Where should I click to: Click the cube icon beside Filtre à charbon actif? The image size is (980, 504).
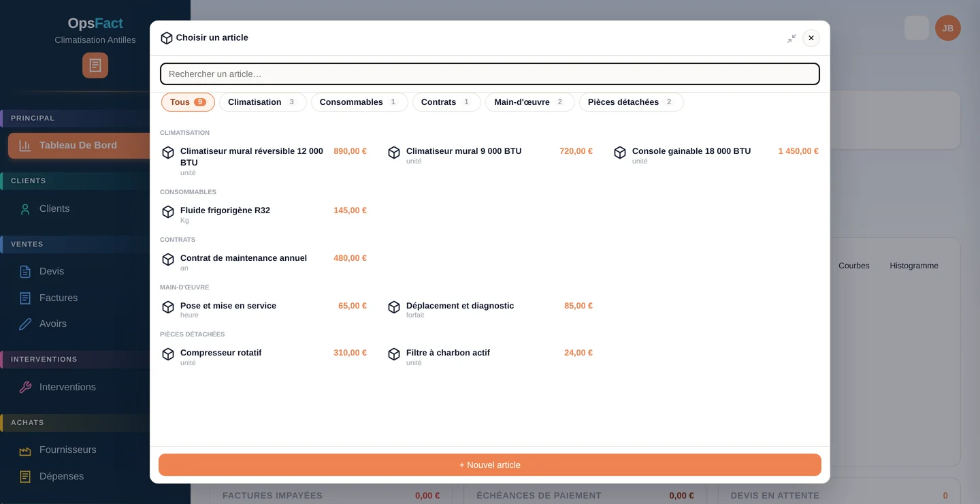[x=394, y=354]
